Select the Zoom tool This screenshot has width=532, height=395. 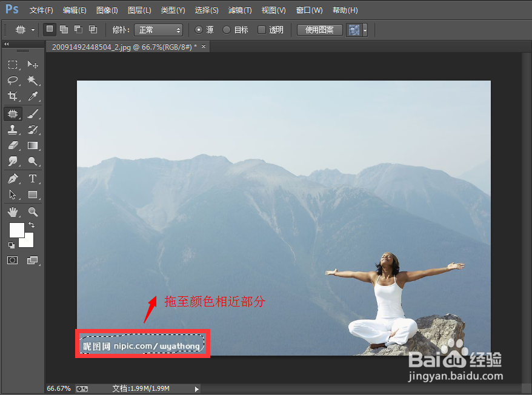[33, 212]
